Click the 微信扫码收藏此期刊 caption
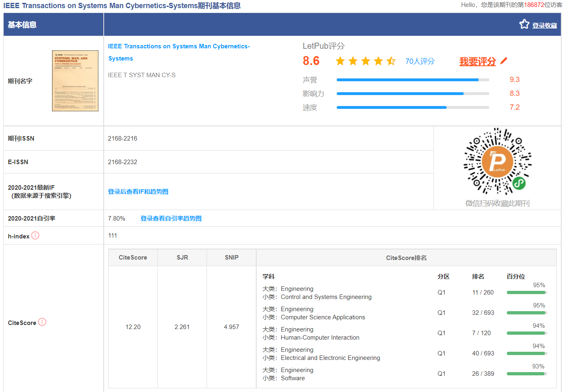Screen dimensions: 569x392 pyautogui.click(x=497, y=203)
